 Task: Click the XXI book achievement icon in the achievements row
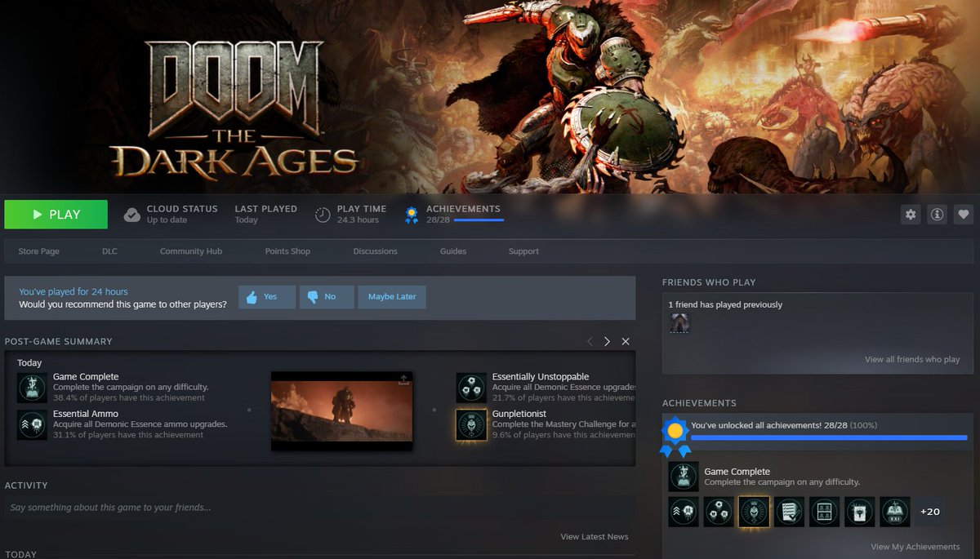894,512
